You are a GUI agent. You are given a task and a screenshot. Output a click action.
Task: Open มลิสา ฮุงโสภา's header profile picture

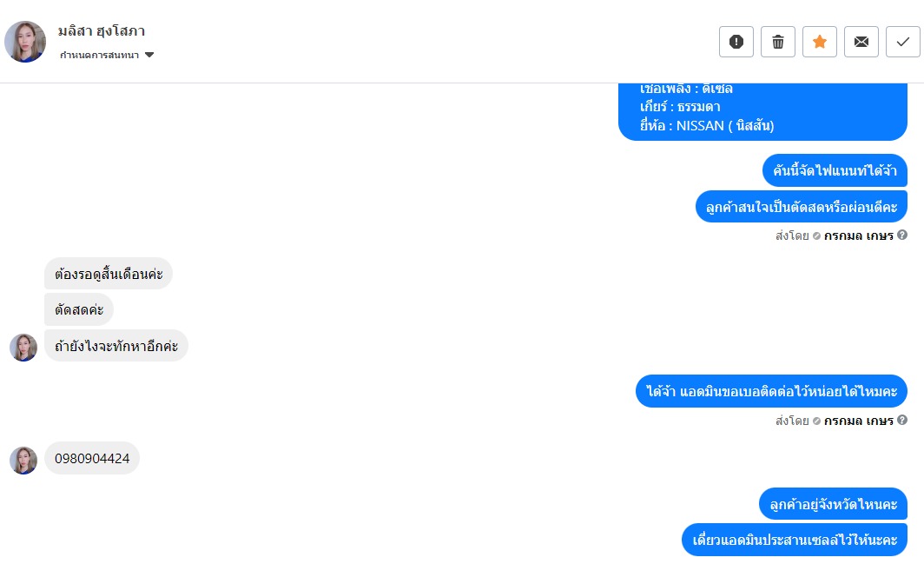point(25,42)
